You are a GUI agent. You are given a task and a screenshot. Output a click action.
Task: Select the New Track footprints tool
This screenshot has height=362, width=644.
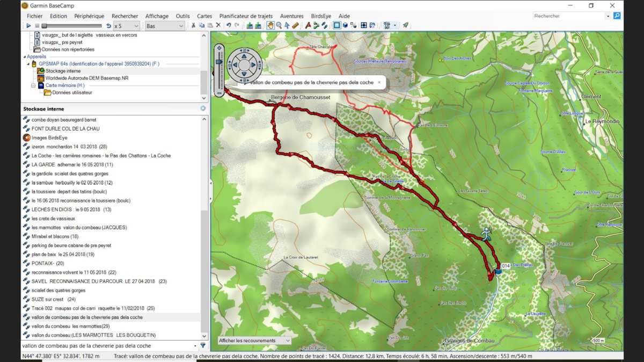click(324, 25)
